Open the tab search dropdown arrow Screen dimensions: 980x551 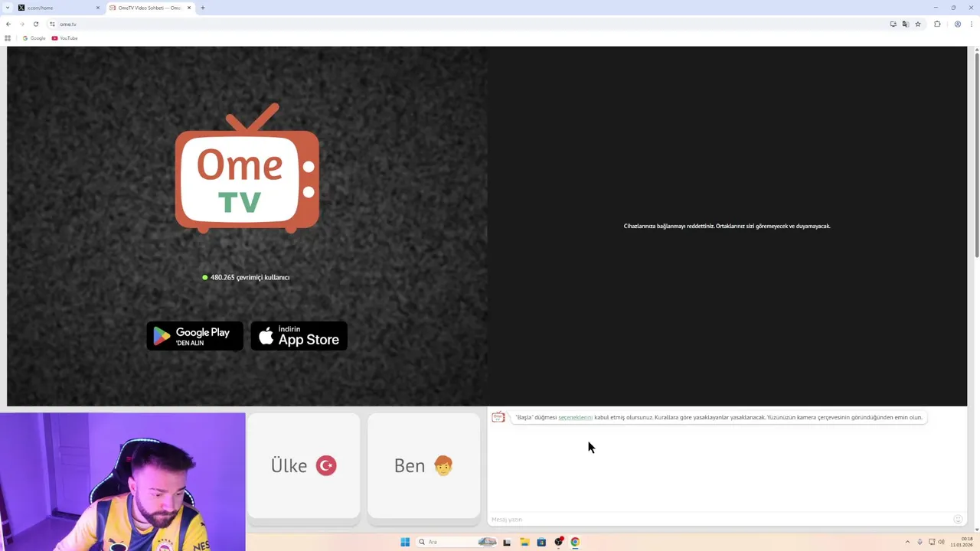click(x=8, y=8)
